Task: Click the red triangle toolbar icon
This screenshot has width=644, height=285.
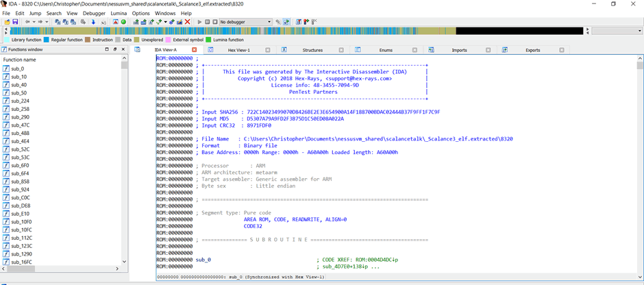Action: [115, 22]
